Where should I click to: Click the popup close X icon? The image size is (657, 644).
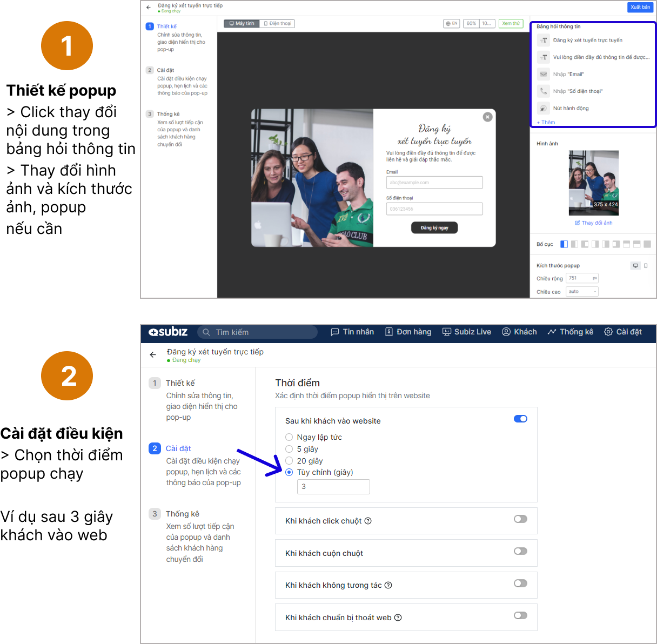(x=487, y=117)
